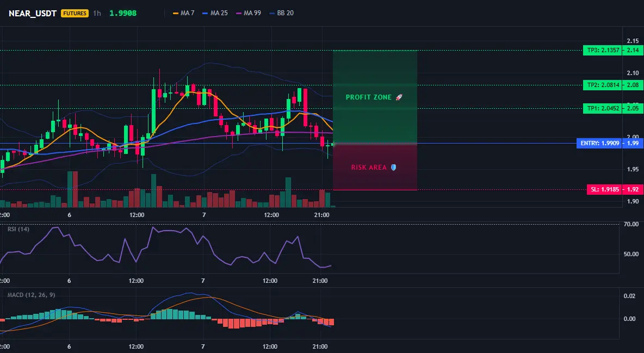
Task: Click the 21:00 label under RSI panel
Action: (320, 281)
